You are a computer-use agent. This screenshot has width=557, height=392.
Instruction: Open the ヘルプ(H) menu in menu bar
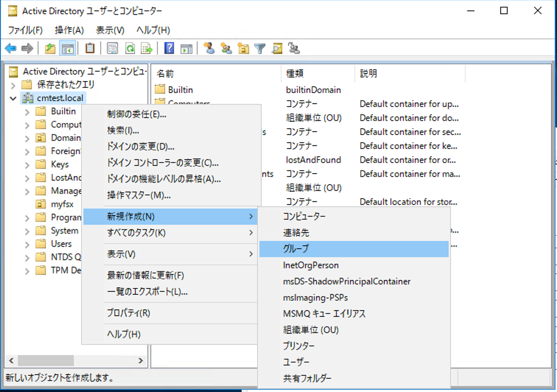click(x=153, y=30)
